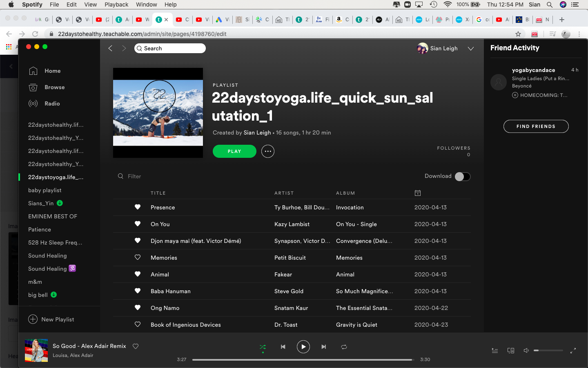Click the playlist Filter field
588x368 pixels.
coord(134,176)
